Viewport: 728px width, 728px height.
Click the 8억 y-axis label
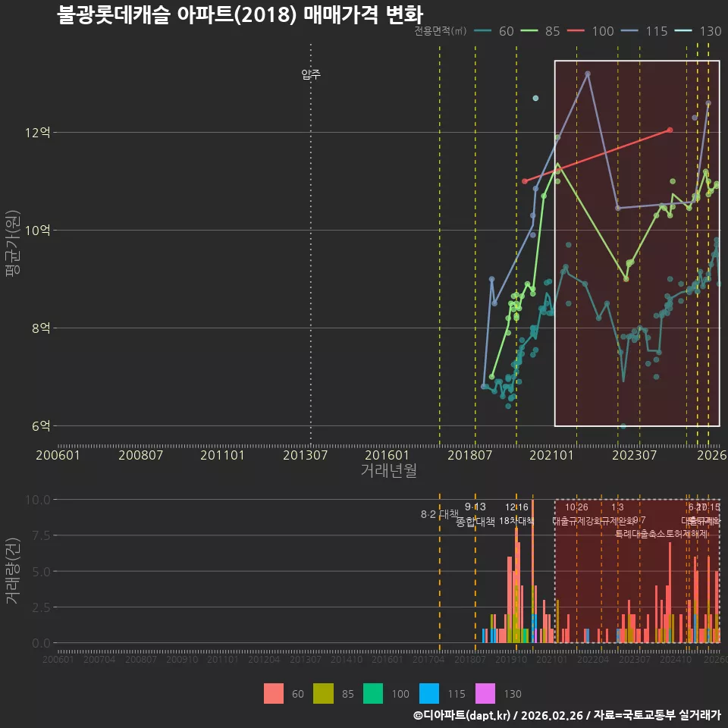pyautogui.click(x=41, y=328)
